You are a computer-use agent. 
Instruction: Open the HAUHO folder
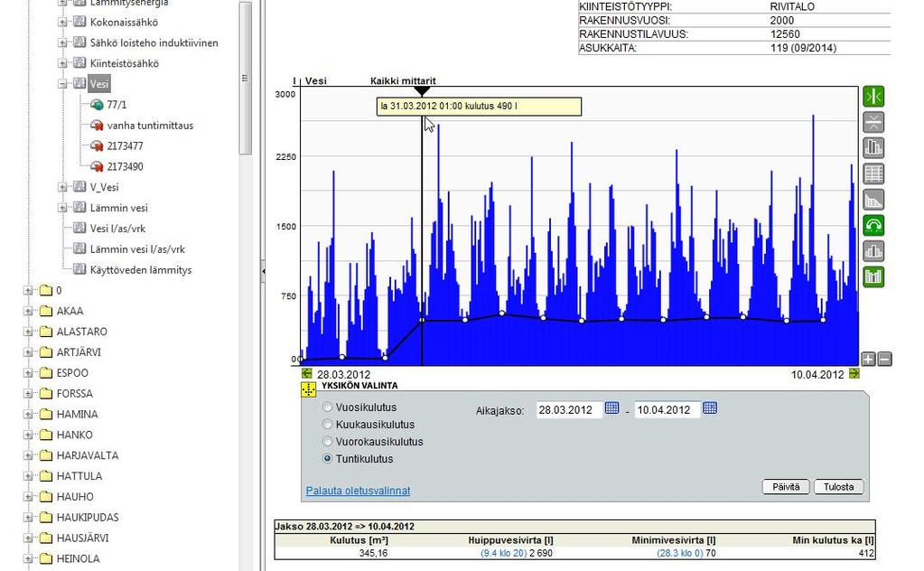click(75, 496)
